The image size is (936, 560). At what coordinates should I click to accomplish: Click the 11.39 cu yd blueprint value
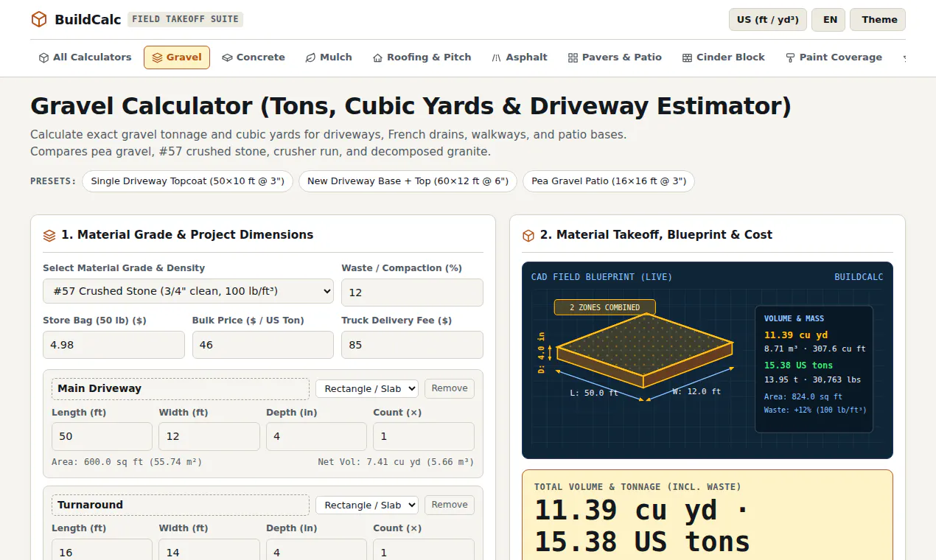[x=796, y=335]
